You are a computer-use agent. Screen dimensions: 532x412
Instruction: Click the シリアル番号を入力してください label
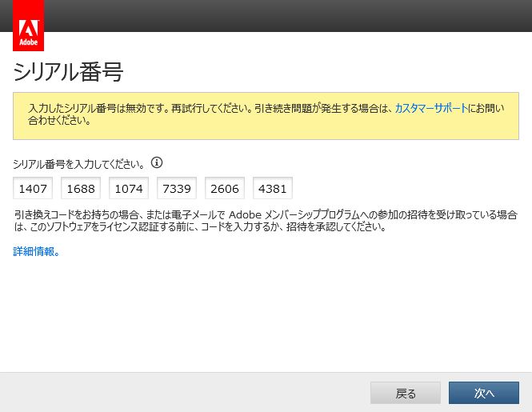pyautogui.click(x=78, y=164)
